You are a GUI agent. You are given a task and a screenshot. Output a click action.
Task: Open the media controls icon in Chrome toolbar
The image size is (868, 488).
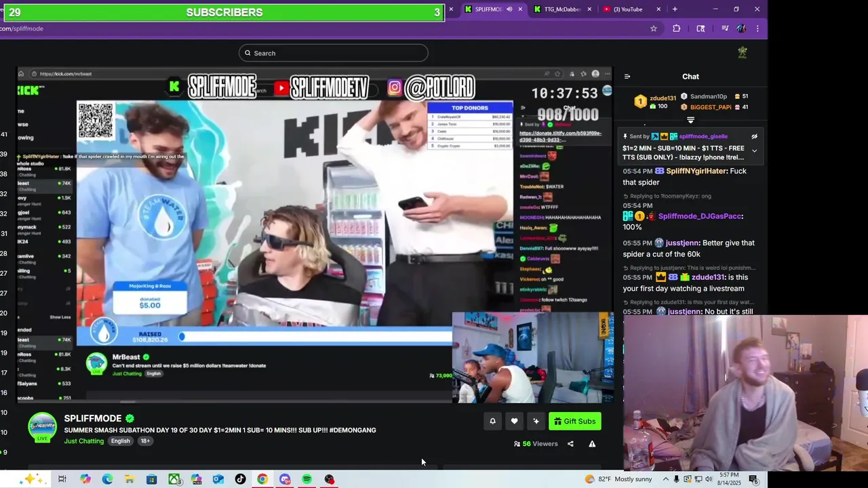tap(725, 28)
